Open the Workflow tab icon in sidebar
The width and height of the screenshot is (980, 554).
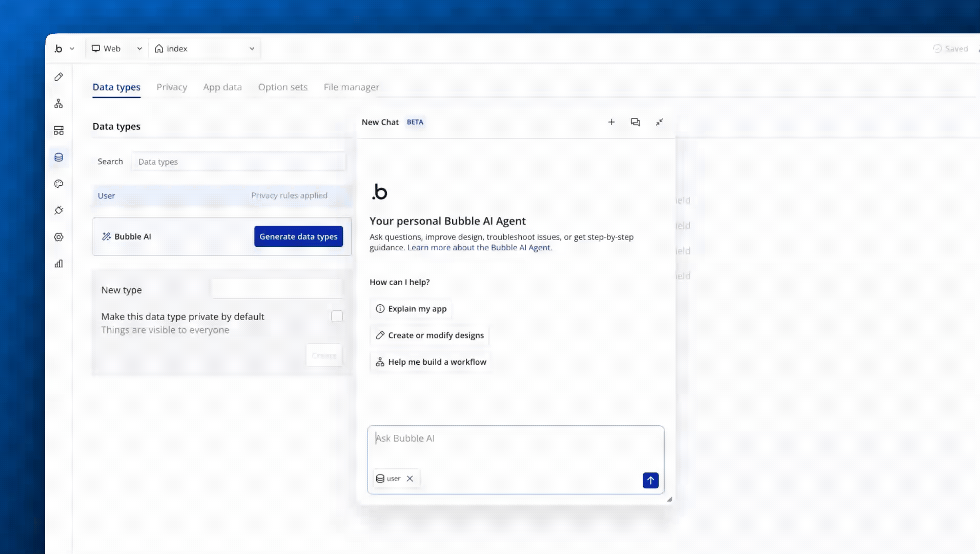click(x=59, y=104)
